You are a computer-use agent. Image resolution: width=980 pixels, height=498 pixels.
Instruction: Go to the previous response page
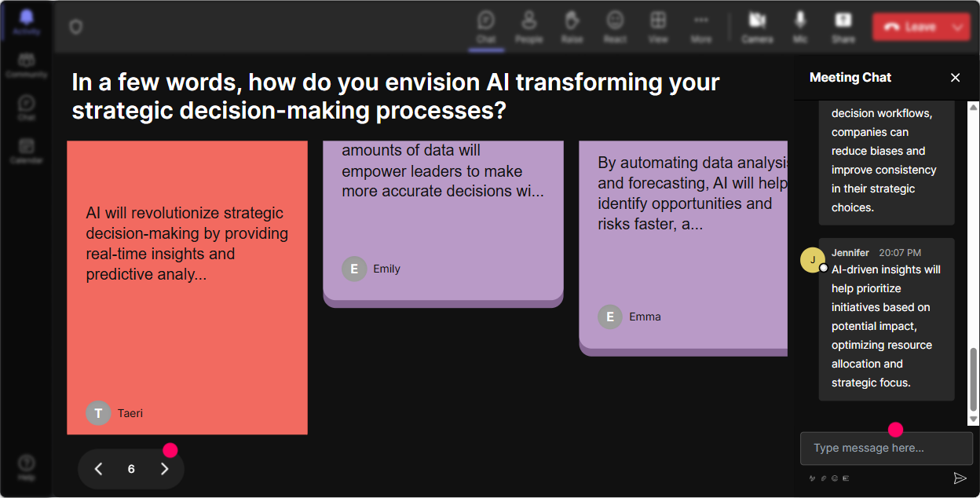pyautogui.click(x=99, y=469)
